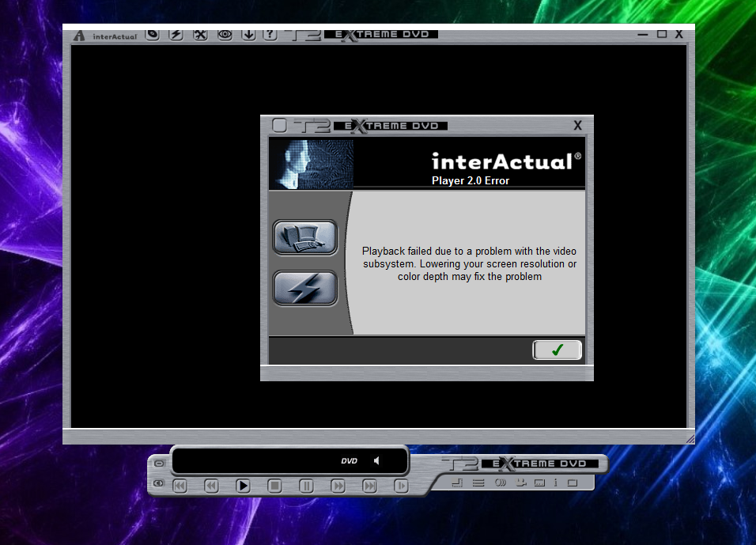Click the corner-bracket icon on control bar
The width and height of the screenshot is (756, 545).
457,483
